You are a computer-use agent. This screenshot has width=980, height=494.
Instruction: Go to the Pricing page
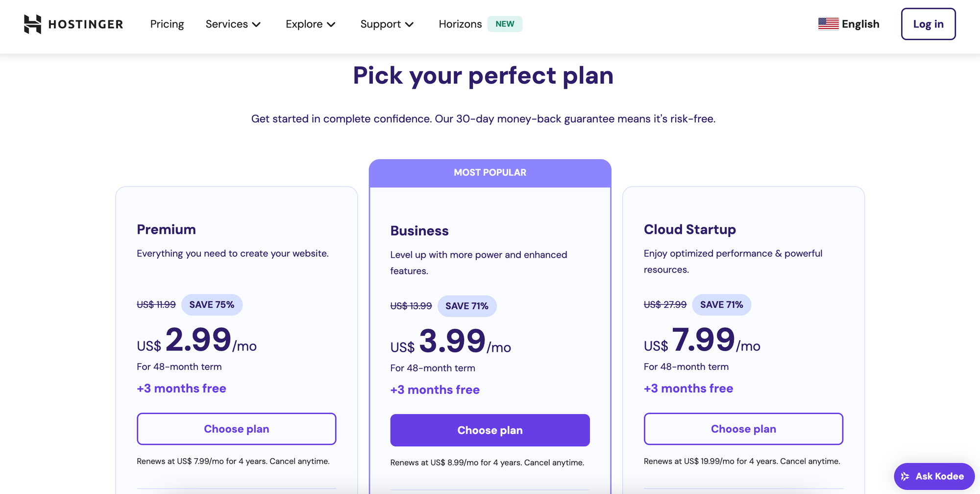point(167,24)
